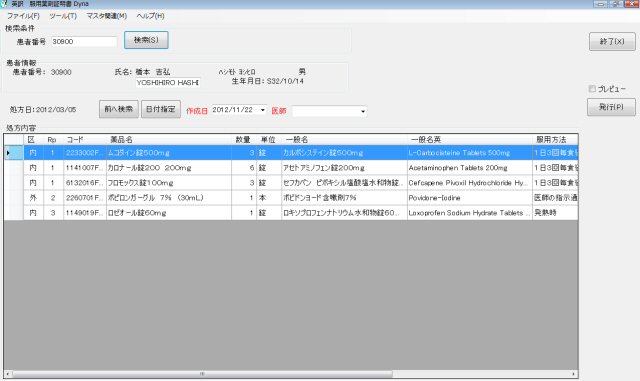Click the Rp column header

pos(53,140)
